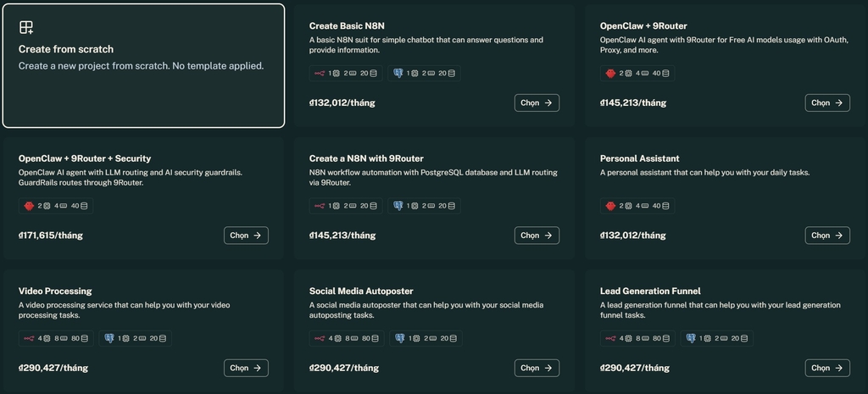Image resolution: width=868 pixels, height=394 pixels.
Task: Select Chọn for Social Media Autoposter
Action: pyautogui.click(x=537, y=368)
